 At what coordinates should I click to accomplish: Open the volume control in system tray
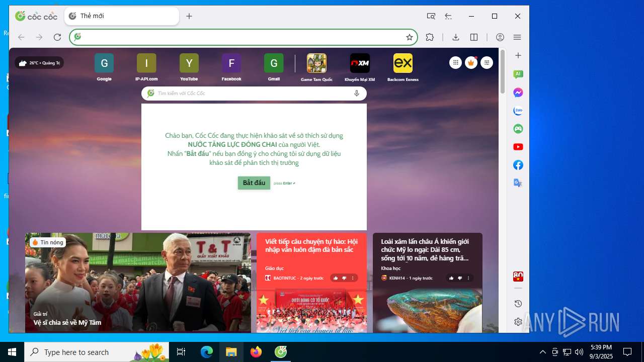coord(579,352)
